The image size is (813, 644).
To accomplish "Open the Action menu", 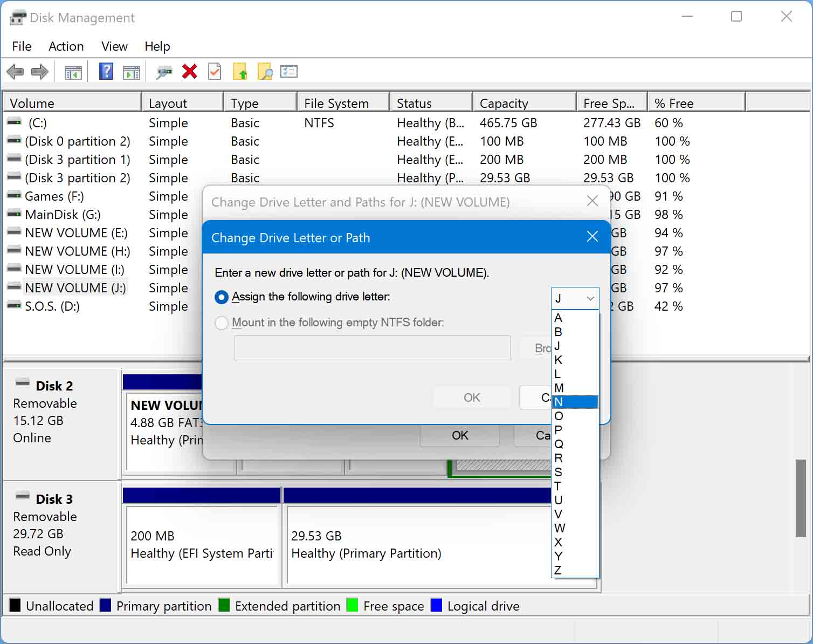I will (x=66, y=46).
